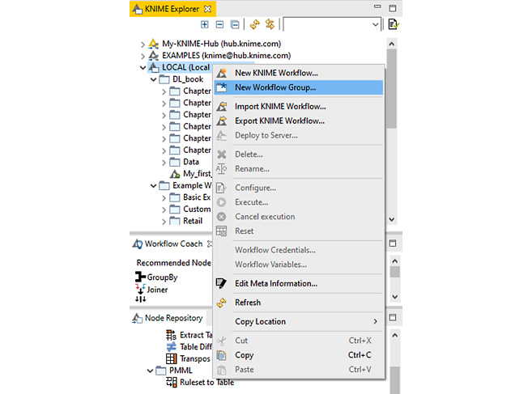Click Deploy to Server menu entry
Screen dimensions: 532x394
[x=299, y=135]
